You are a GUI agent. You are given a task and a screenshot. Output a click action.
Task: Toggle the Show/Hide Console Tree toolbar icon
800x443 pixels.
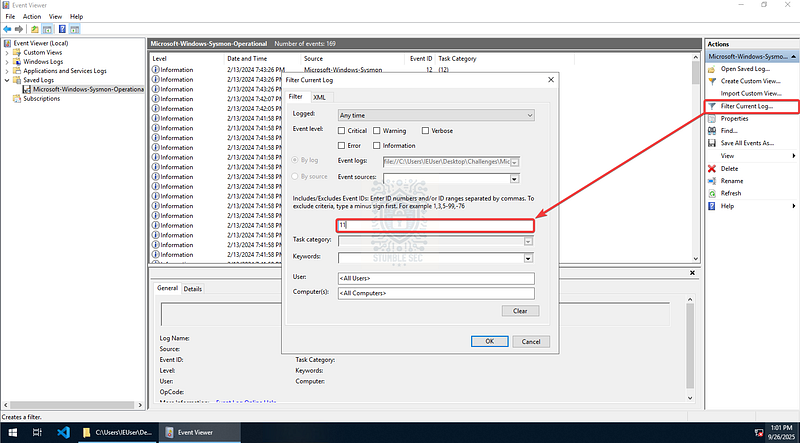pyautogui.click(x=47, y=29)
